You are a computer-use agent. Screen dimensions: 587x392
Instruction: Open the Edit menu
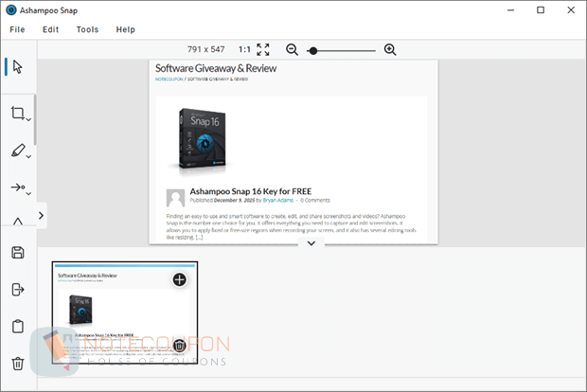pyautogui.click(x=50, y=29)
